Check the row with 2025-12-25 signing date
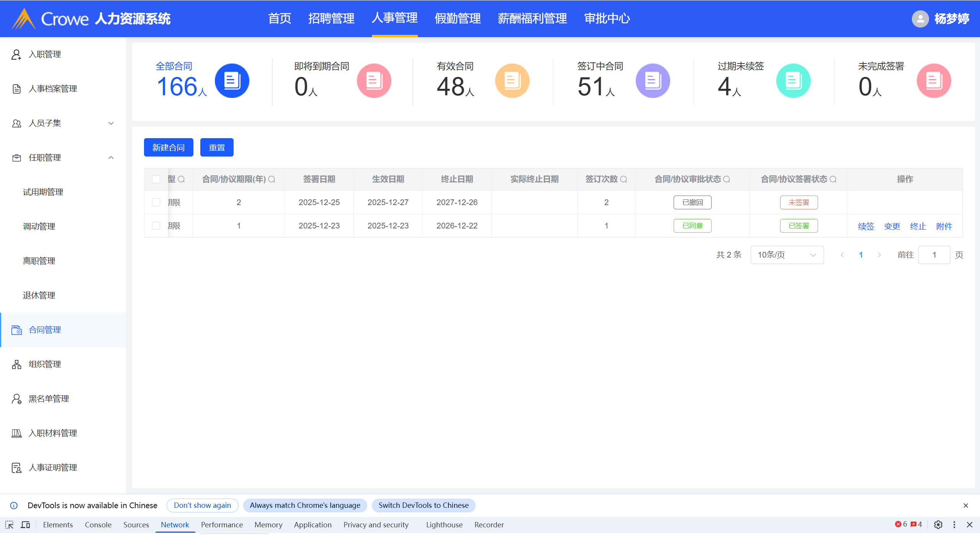The height and width of the screenshot is (535, 980). (156, 202)
